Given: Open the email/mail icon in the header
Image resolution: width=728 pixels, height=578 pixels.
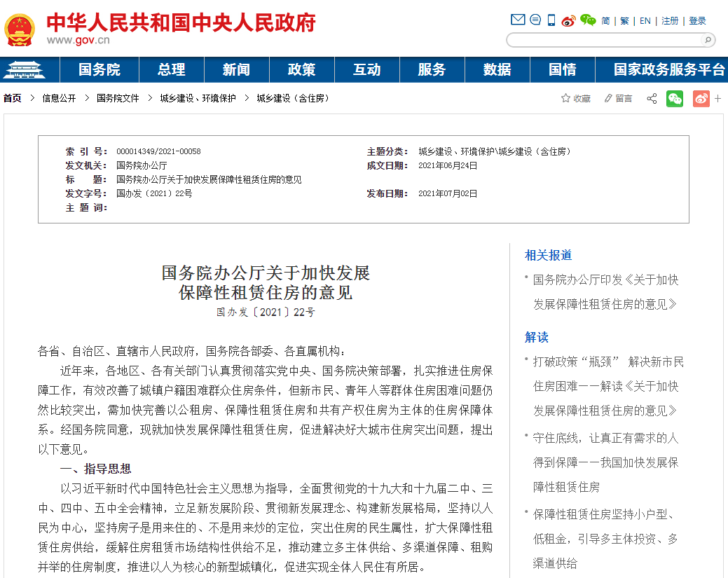Looking at the screenshot, I should (518, 20).
